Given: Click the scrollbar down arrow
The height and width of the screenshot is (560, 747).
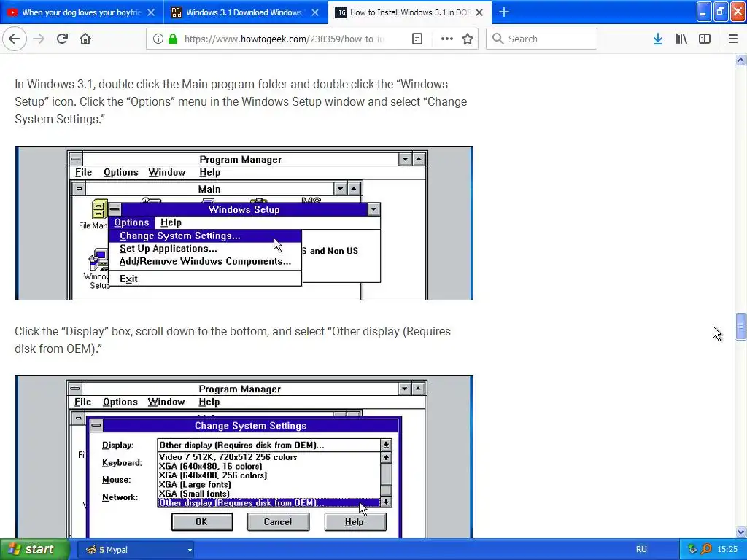Looking at the screenshot, I should 740,532.
